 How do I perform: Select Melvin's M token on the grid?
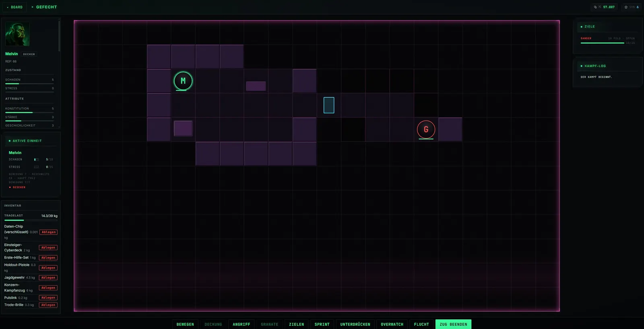tap(183, 81)
